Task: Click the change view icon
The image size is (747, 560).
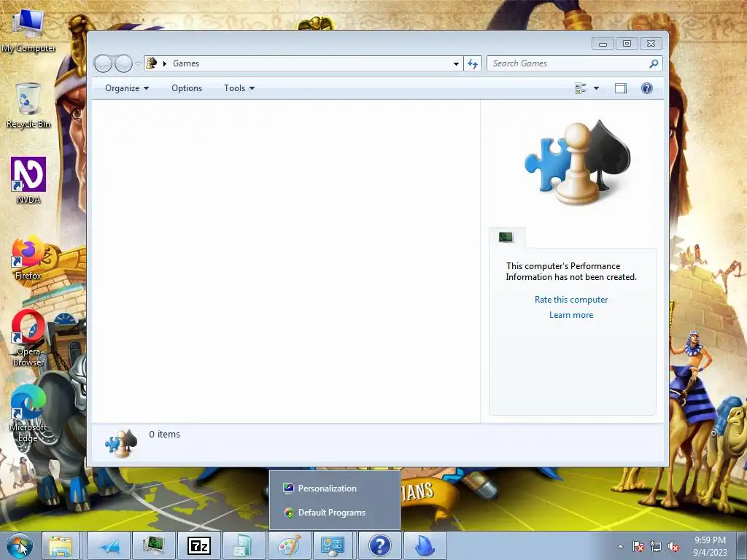Action: click(581, 88)
